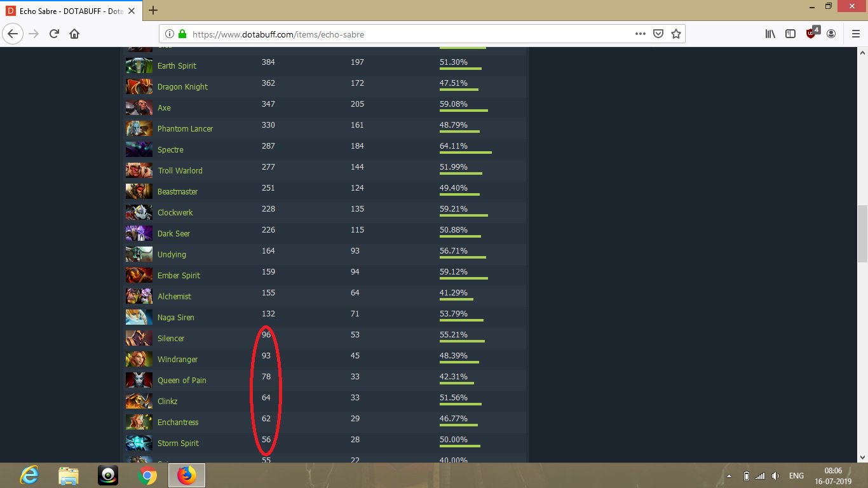Screen dimensions: 868x488
Task: Click Dark Seer hero name
Action: pos(173,234)
